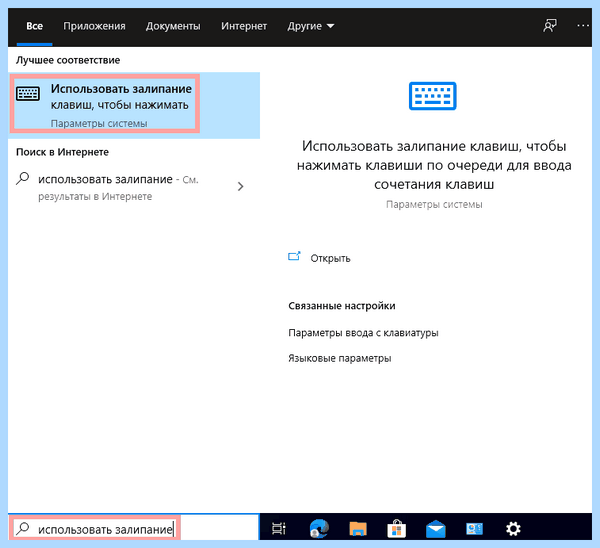Open the Mail app from taskbar

pyautogui.click(x=435, y=529)
